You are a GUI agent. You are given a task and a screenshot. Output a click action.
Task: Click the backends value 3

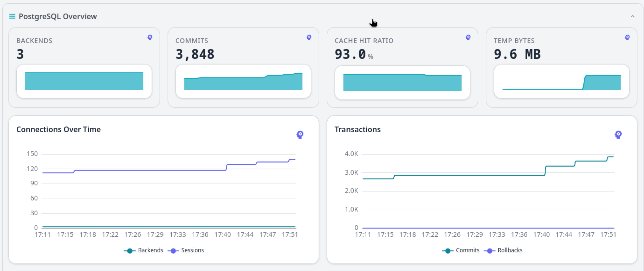(20, 54)
